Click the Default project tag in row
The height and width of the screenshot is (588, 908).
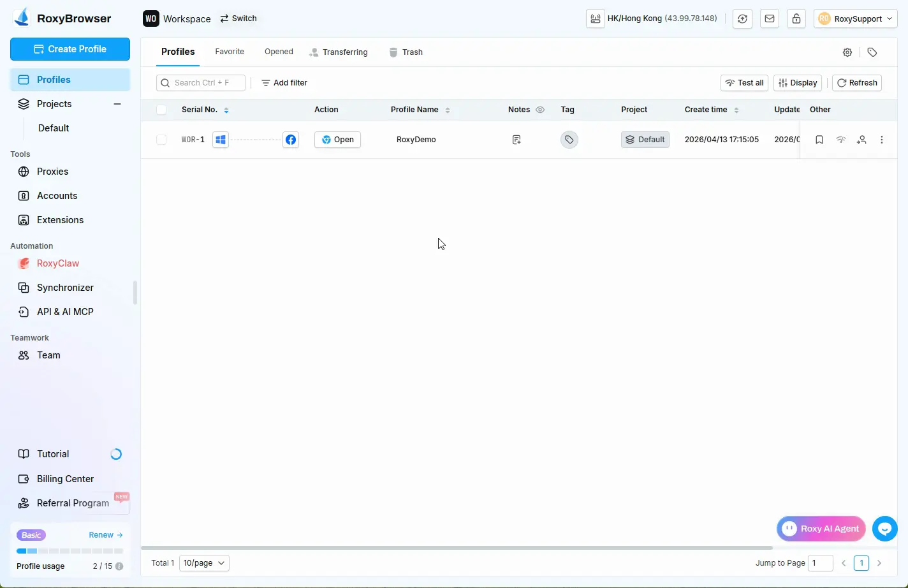click(645, 140)
